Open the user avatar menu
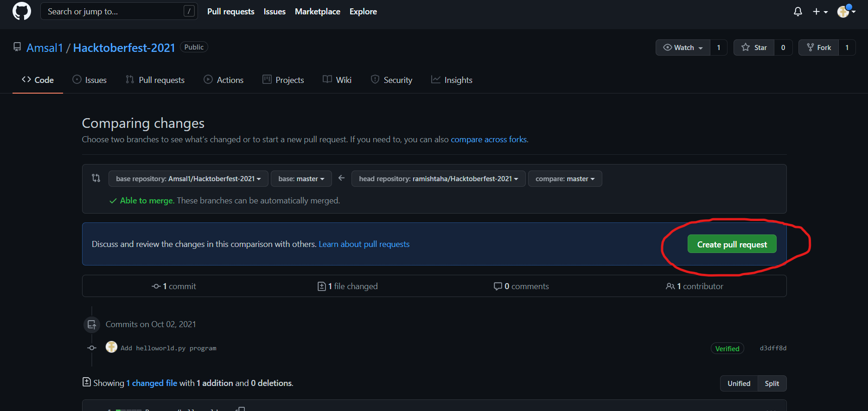This screenshot has height=411, width=868. pyautogui.click(x=846, y=11)
